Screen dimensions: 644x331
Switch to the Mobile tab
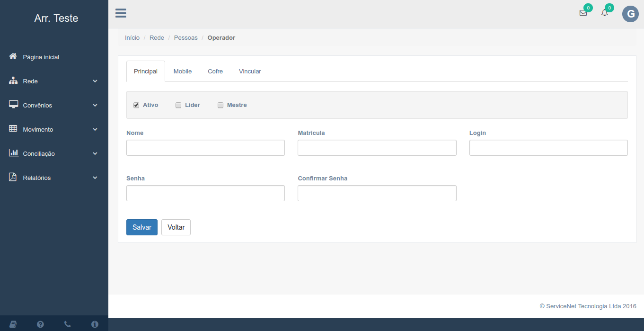tap(183, 72)
